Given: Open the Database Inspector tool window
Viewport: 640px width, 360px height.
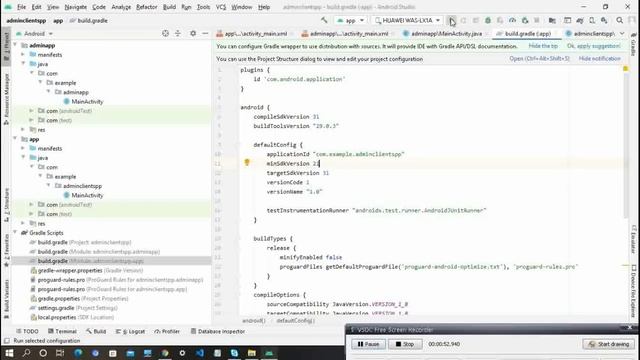Looking at the screenshot, I should [x=218, y=331].
